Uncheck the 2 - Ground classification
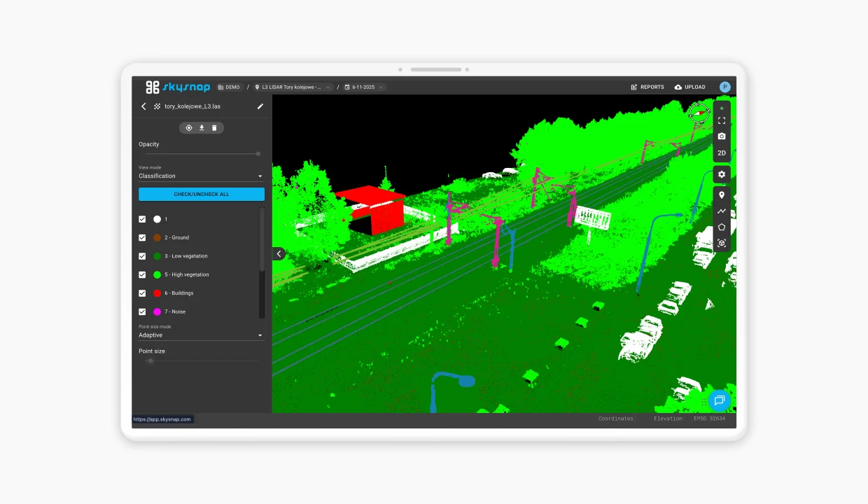 pyautogui.click(x=143, y=238)
